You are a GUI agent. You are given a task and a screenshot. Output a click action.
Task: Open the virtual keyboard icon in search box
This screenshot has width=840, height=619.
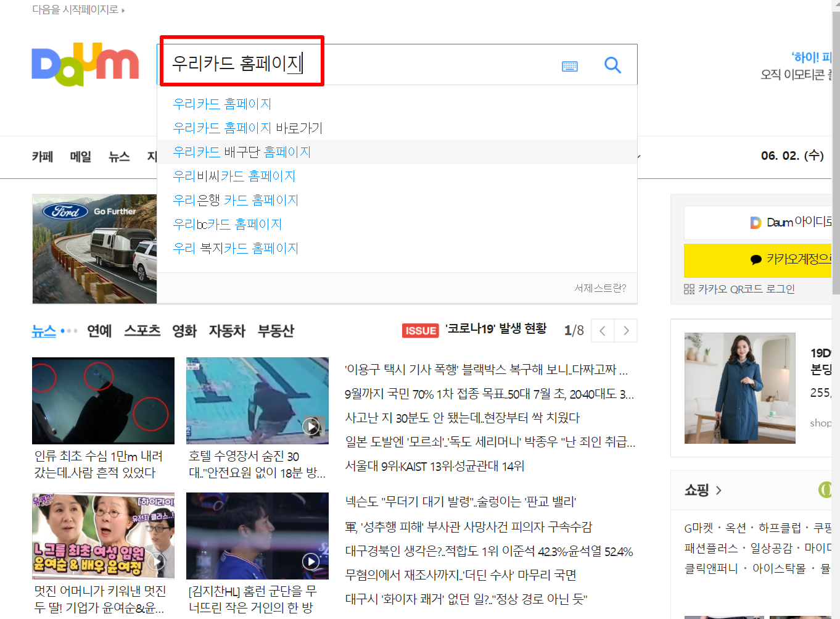pos(570,66)
